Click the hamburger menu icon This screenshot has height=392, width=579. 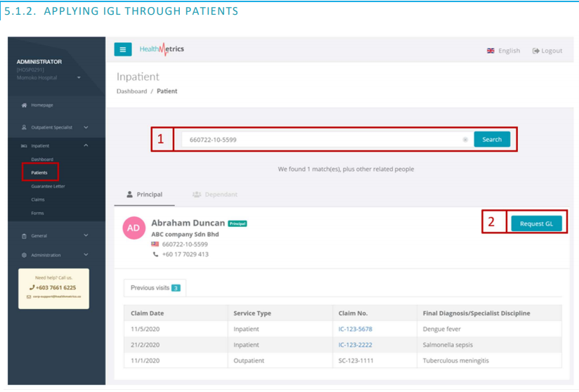point(122,50)
